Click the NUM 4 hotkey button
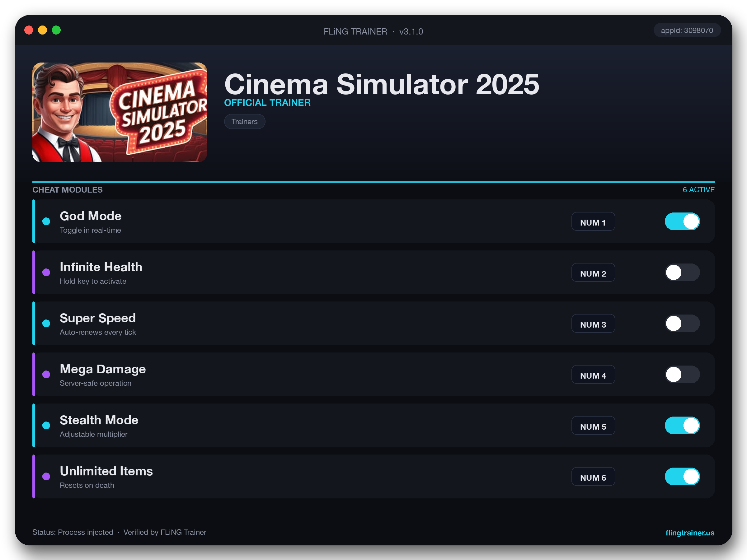 tap(593, 374)
